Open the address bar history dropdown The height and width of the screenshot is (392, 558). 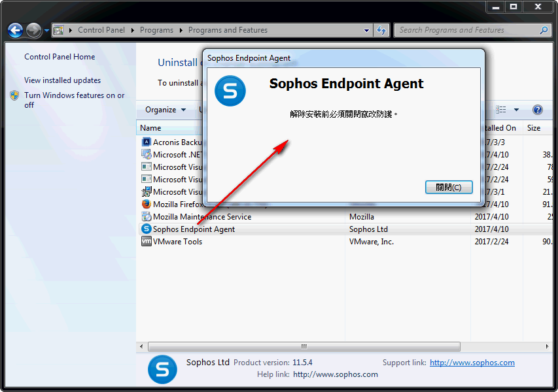point(366,31)
